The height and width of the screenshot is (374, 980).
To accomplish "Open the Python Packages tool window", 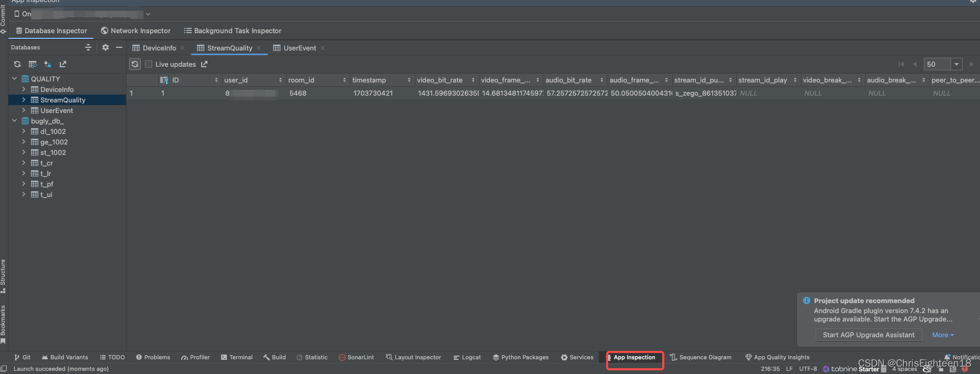I will click(520, 357).
